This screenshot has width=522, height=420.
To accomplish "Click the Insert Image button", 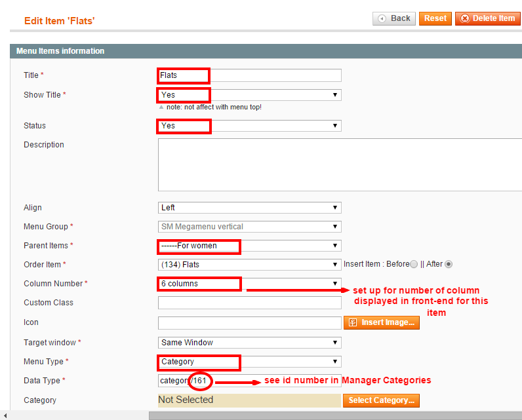I will coord(382,322).
